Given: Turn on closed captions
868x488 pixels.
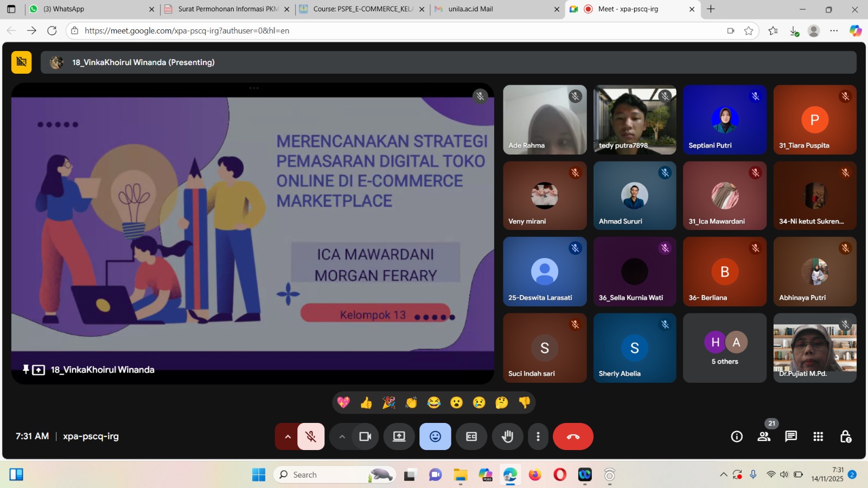Looking at the screenshot, I should [471, 436].
